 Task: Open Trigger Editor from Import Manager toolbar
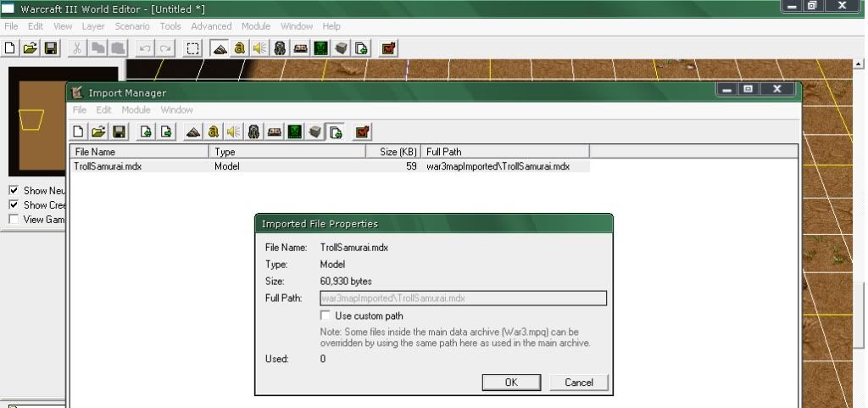(x=213, y=131)
